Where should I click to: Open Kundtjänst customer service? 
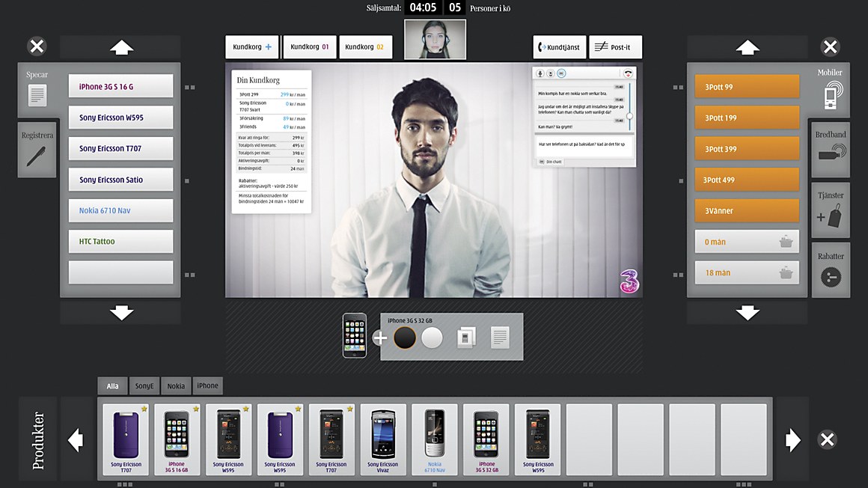tap(560, 47)
